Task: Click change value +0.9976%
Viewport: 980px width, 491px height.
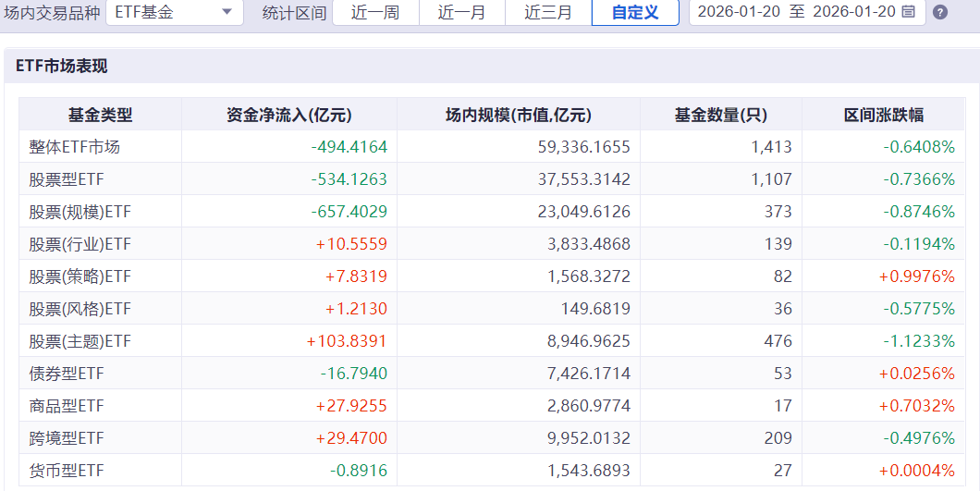Action: pyautogui.click(x=917, y=276)
